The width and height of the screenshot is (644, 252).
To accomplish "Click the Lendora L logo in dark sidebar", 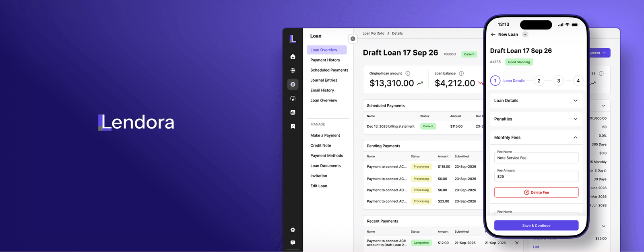I will point(293,39).
